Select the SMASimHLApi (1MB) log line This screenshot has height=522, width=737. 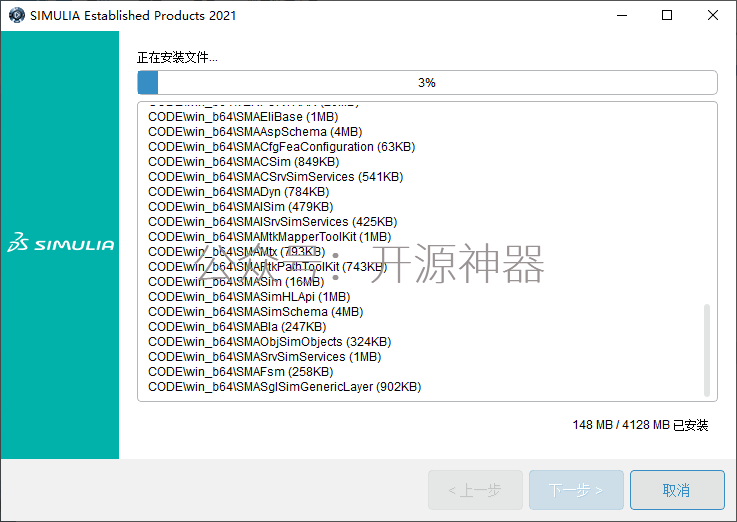(x=249, y=297)
